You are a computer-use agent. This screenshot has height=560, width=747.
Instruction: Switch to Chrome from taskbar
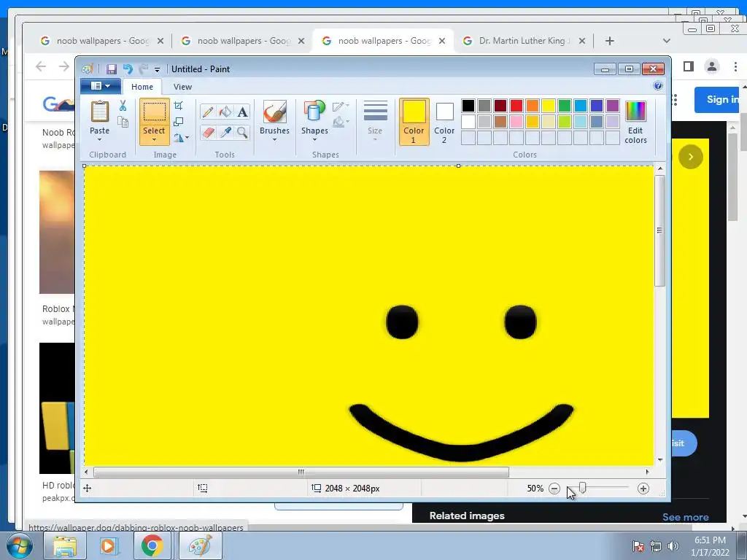coord(152,545)
